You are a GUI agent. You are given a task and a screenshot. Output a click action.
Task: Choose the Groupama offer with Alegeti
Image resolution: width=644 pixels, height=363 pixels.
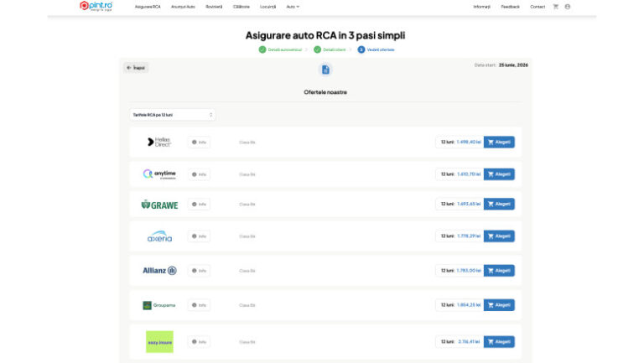coord(499,305)
